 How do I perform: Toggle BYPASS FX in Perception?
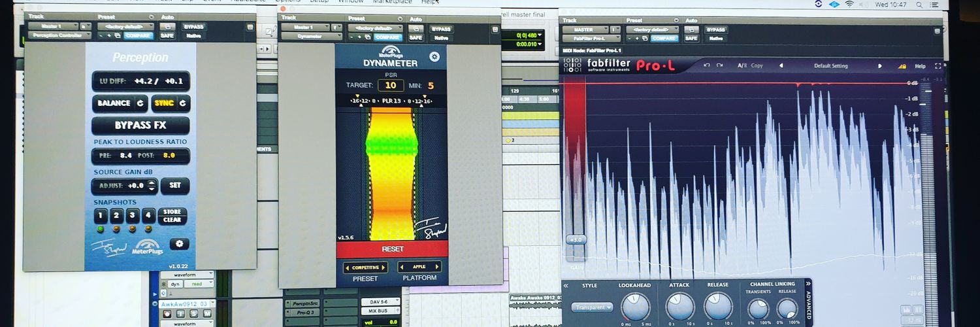(x=140, y=125)
